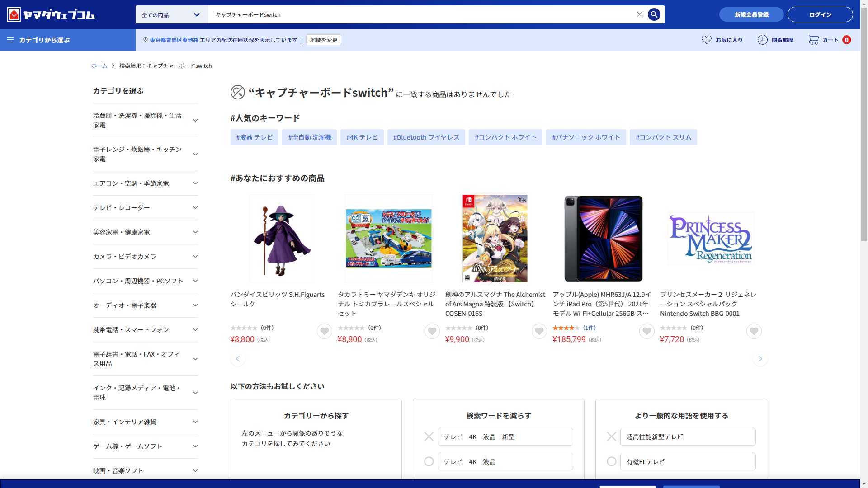Select the 超高性能新型テレビ option marker
Screen dimensions: 868x488
[611, 436]
